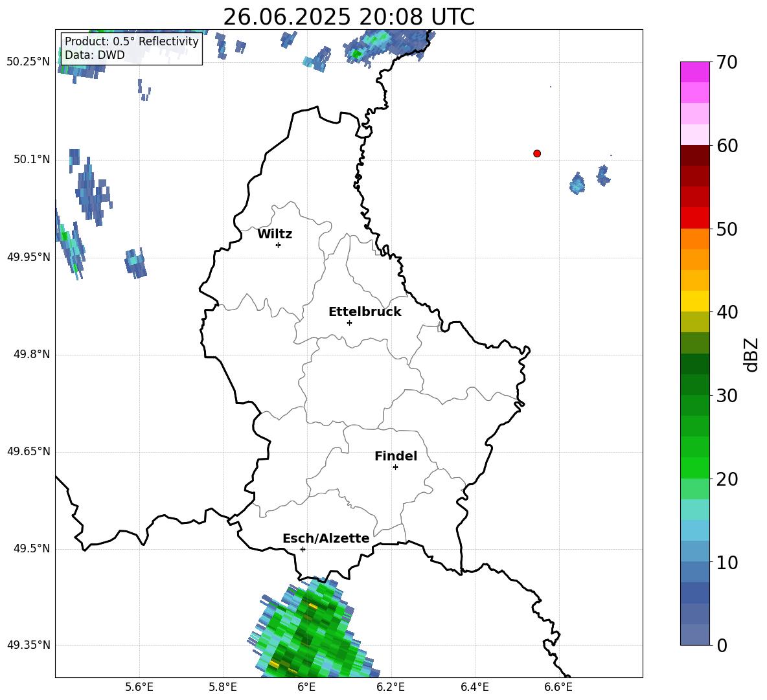The image size is (767, 700).
Task: Click the bright red colorbar segment near 50
Action: [x=695, y=218]
